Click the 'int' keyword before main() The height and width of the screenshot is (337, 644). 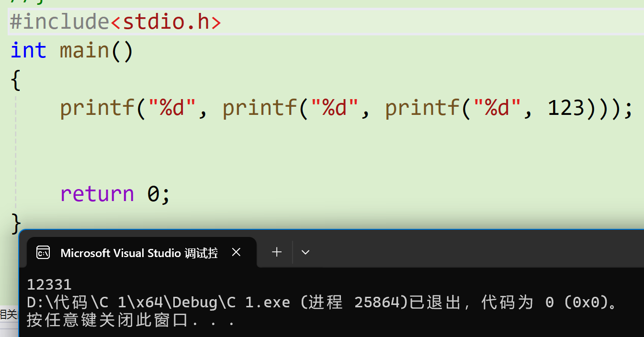(28, 50)
